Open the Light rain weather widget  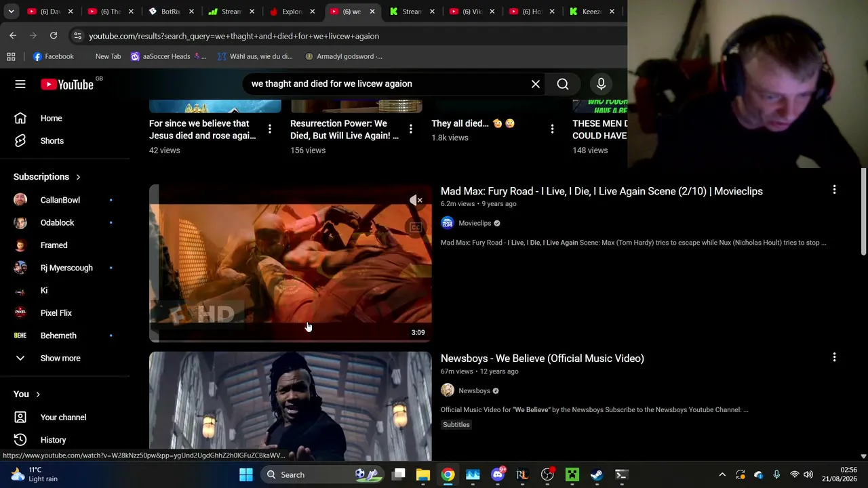point(33,474)
